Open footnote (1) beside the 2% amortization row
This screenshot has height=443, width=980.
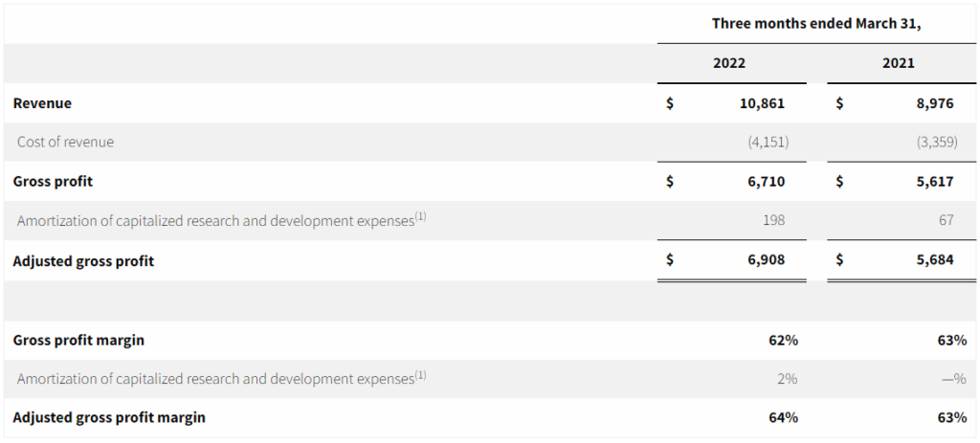click(x=420, y=375)
